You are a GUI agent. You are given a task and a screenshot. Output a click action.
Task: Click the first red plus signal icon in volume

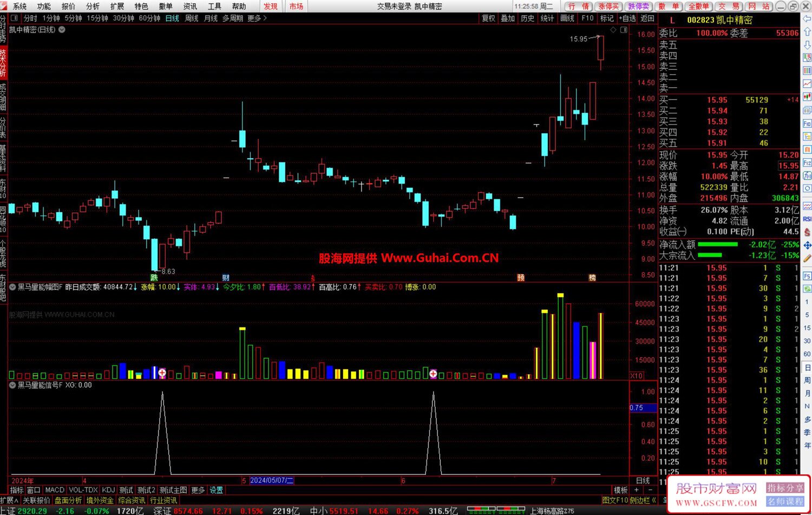point(162,373)
